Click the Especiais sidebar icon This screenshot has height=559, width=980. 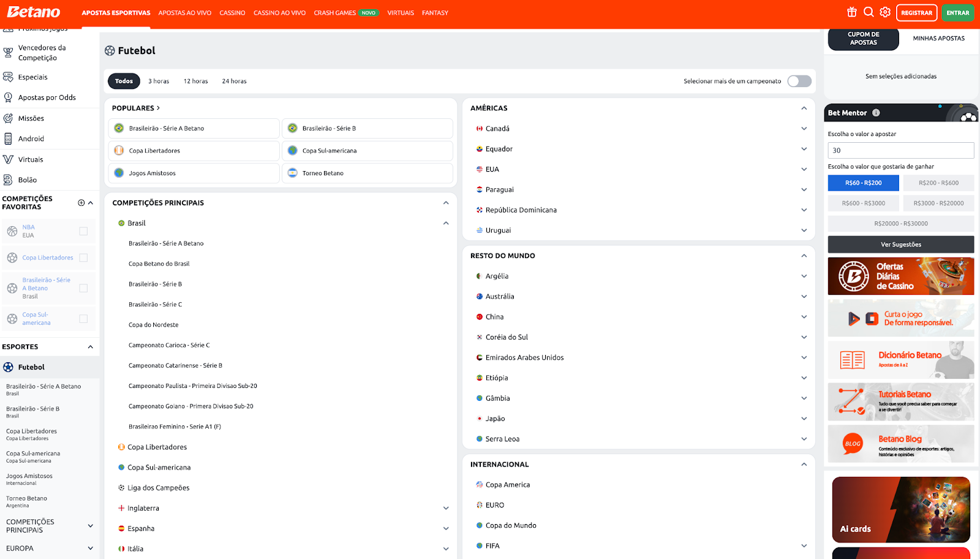pyautogui.click(x=8, y=77)
